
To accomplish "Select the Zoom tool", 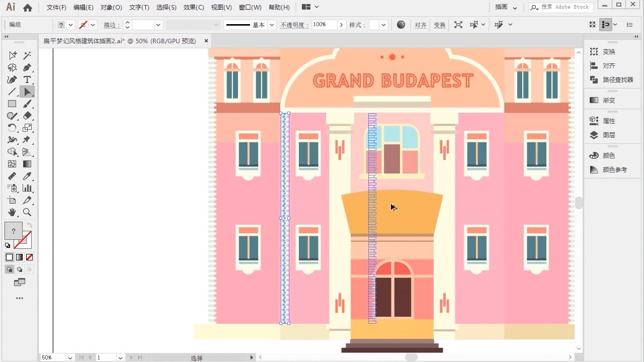I will [x=27, y=212].
